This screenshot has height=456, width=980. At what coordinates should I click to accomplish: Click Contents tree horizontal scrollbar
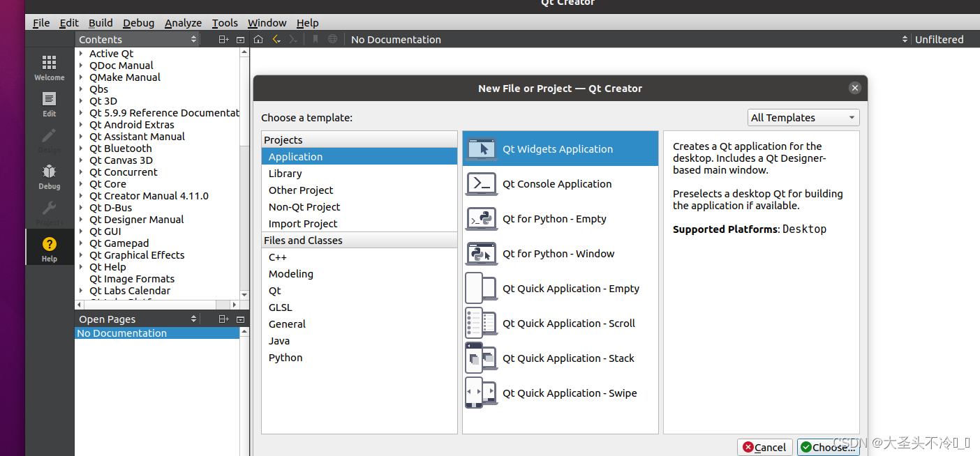click(157, 305)
